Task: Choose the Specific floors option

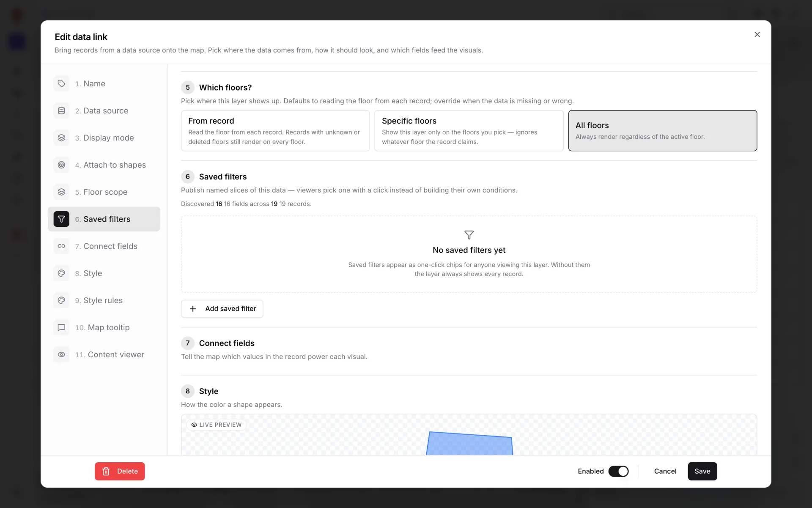Action: (x=469, y=131)
